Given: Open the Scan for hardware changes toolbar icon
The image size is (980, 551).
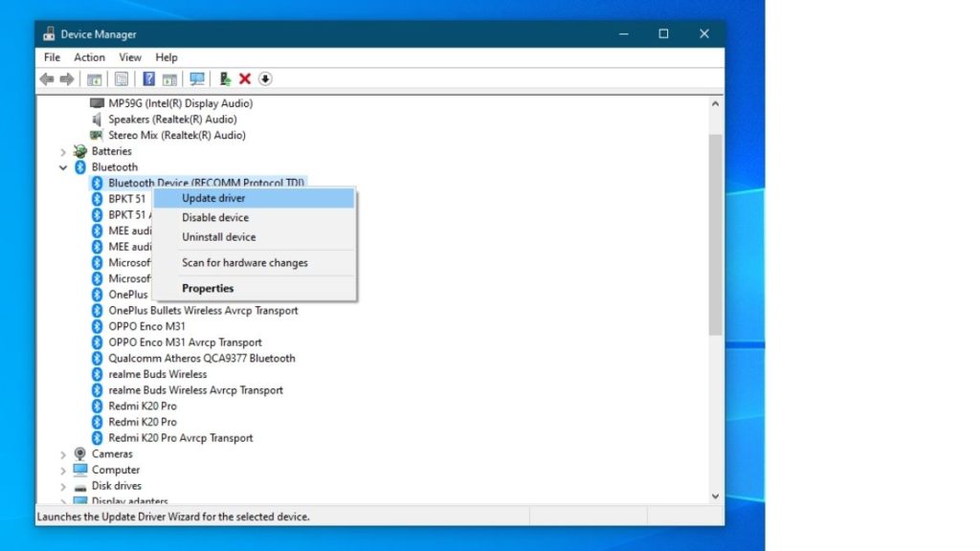Looking at the screenshot, I should [196, 78].
